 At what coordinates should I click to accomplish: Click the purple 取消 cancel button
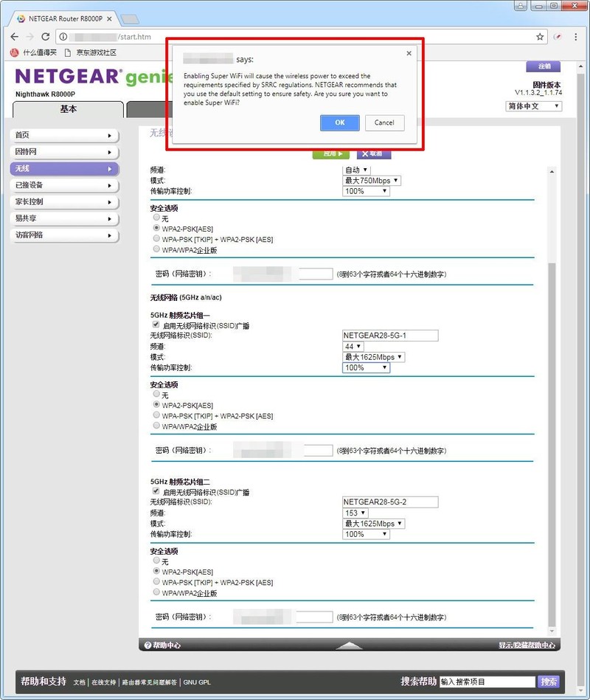pos(374,153)
